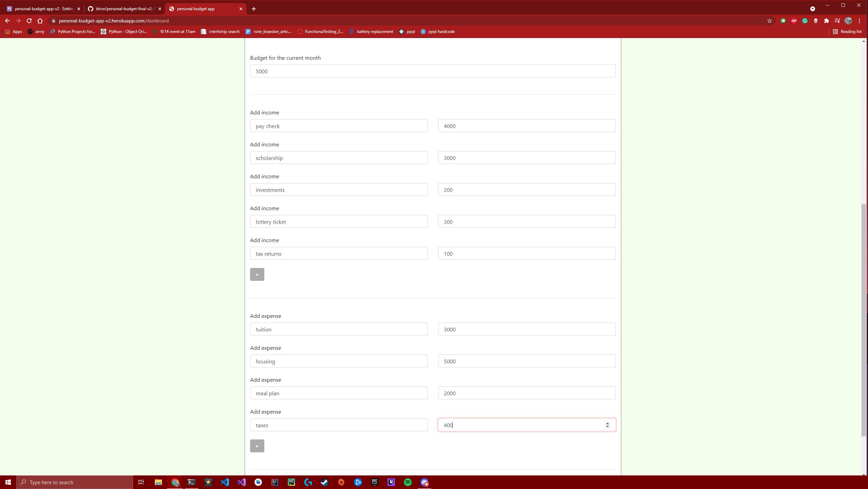The image size is (868, 489).
Task: Open the Grammarly extension icon
Action: [x=805, y=21]
